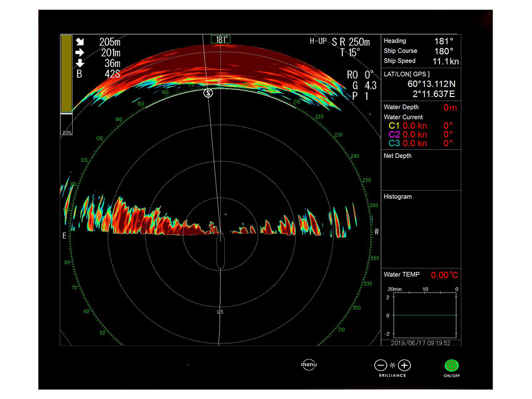Click the downward depth arrow icon

(x=79, y=63)
